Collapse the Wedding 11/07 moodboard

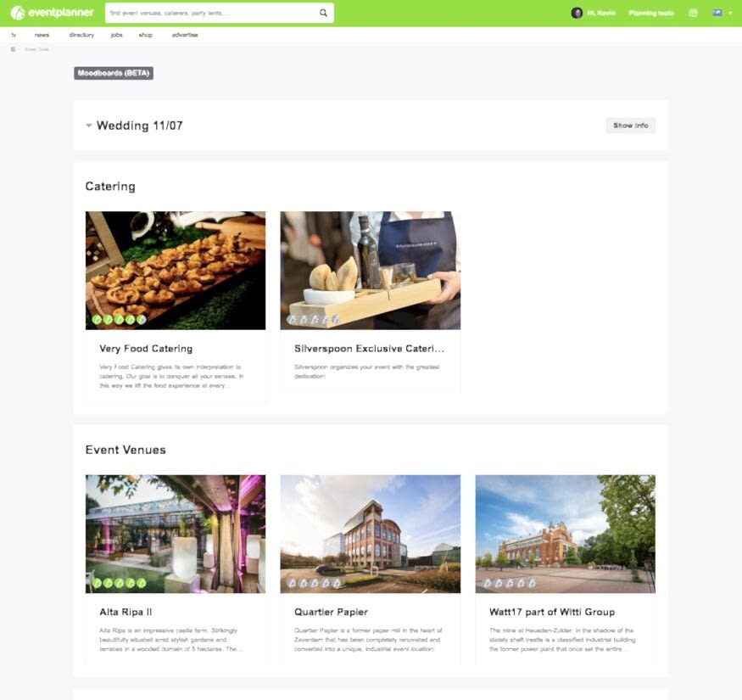88,126
